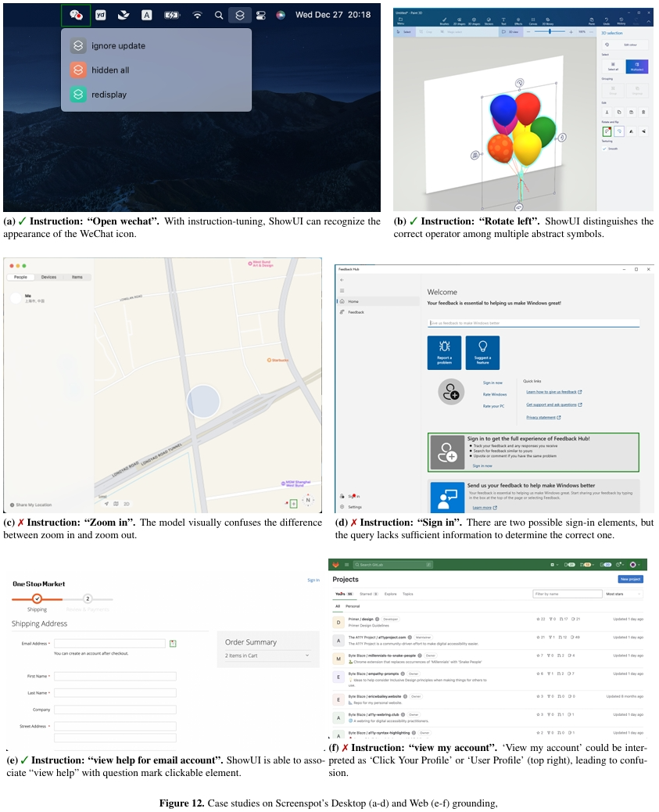The height and width of the screenshot is (812, 659).
Task: Select Brushes tool in Paint 3D
Action: point(444,21)
